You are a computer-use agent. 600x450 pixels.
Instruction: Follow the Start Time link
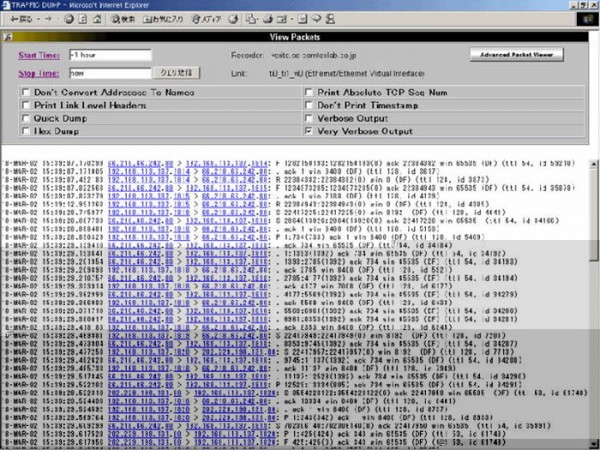pos(39,55)
